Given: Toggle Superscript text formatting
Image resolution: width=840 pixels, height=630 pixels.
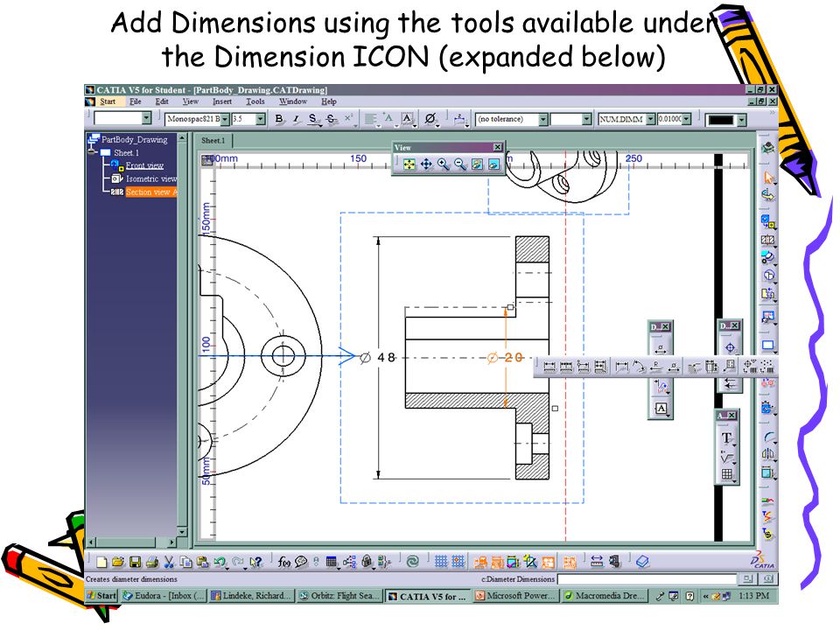Looking at the screenshot, I should [x=348, y=119].
